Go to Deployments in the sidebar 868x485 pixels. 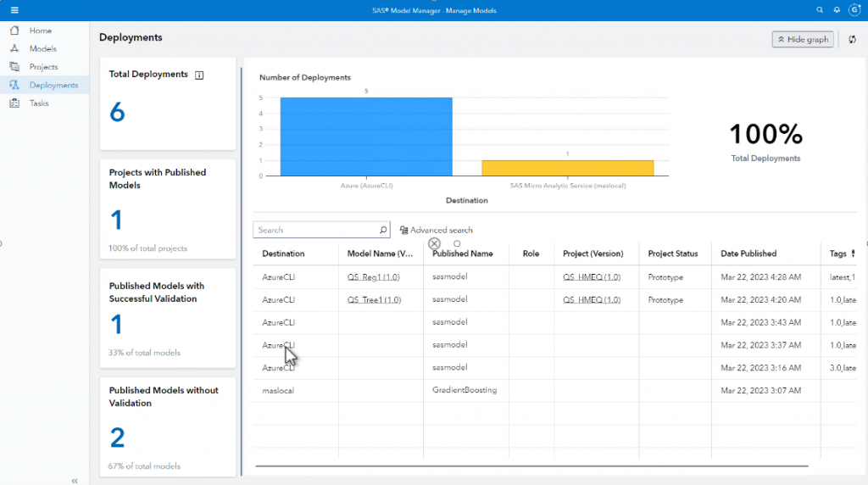(x=53, y=85)
